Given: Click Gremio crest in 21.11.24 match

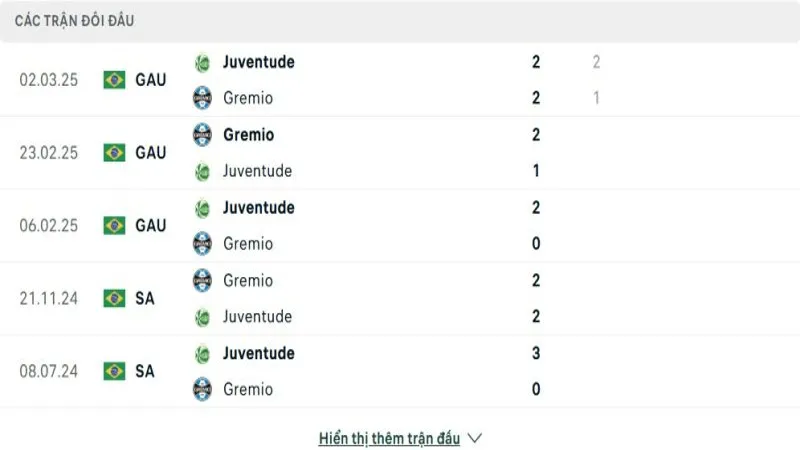Looking at the screenshot, I should [x=203, y=281].
